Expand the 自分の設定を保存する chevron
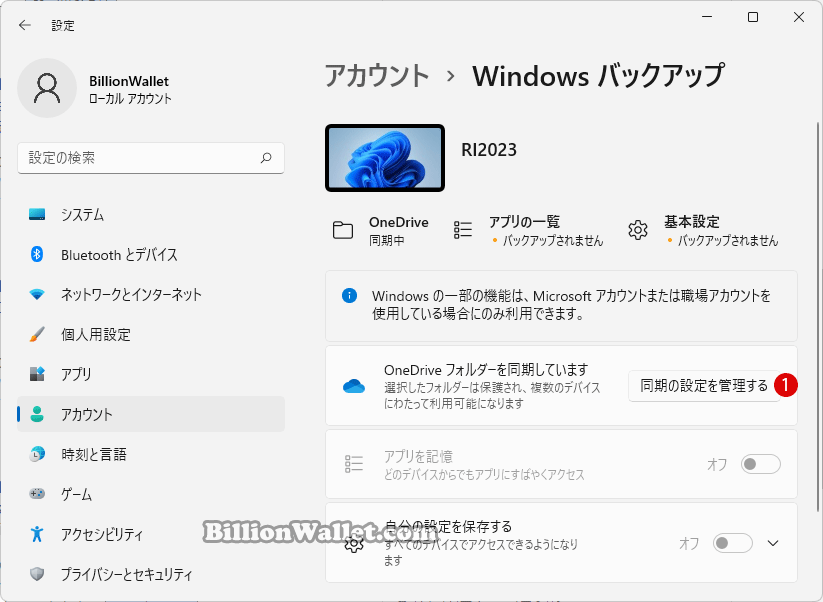Screen dimensions: 823x602 (x=773, y=543)
